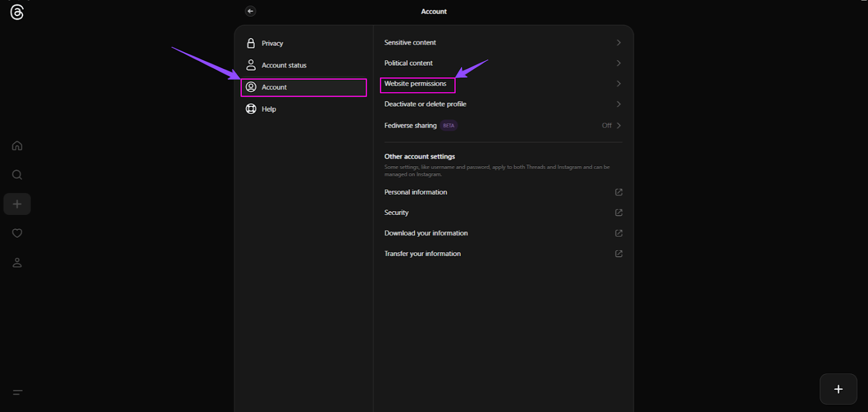Image resolution: width=868 pixels, height=412 pixels.
Task: Click the Help lifebuoy icon
Action: tap(251, 109)
